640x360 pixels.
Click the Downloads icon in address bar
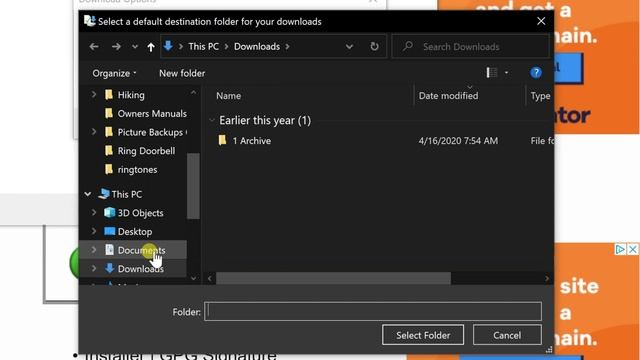click(x=168, y=46)
